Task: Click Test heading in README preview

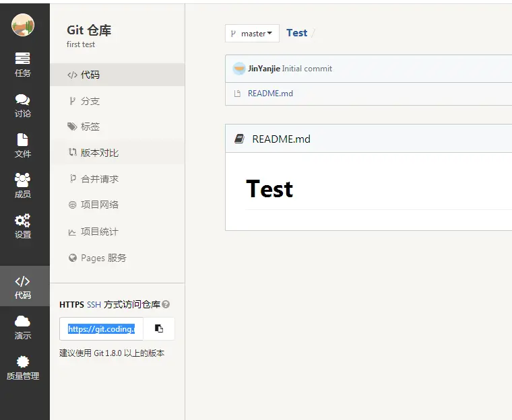Action: point(269,189)
